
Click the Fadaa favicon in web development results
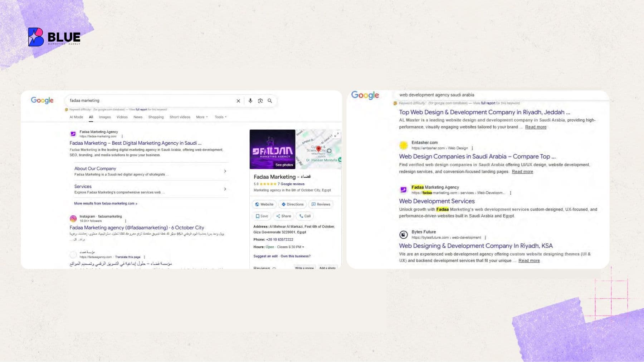[403, 190]
